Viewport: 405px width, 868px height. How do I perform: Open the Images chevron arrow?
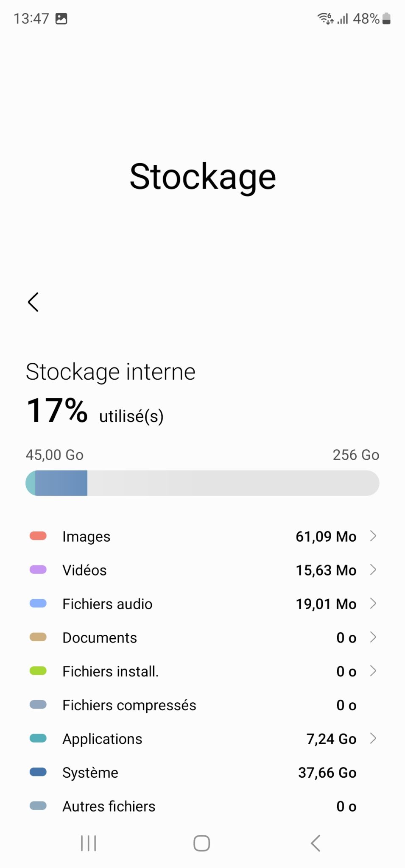click(373, 536)
